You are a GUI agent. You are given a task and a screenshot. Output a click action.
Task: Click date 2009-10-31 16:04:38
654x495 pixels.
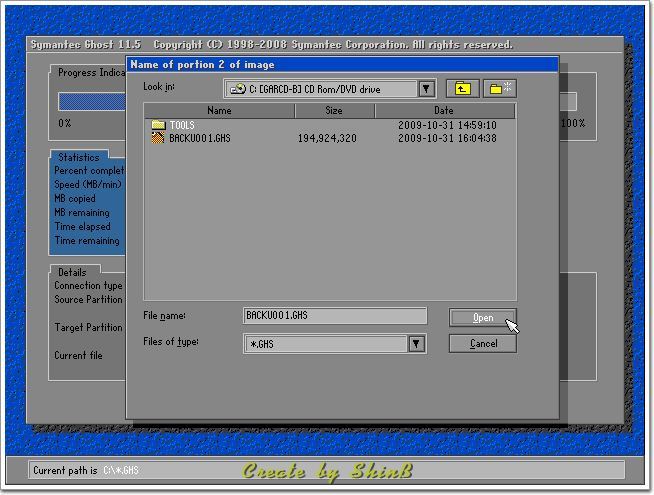(x=447, y=138)
